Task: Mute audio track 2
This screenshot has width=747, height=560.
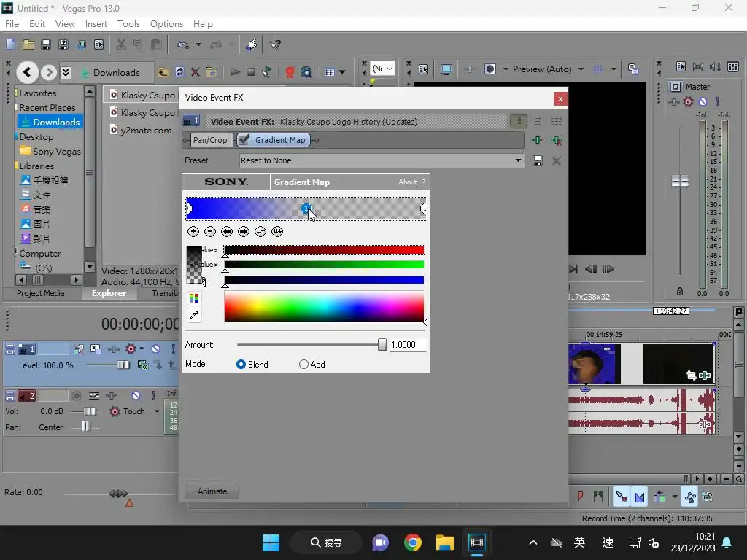Action: [x=136, y=396]
